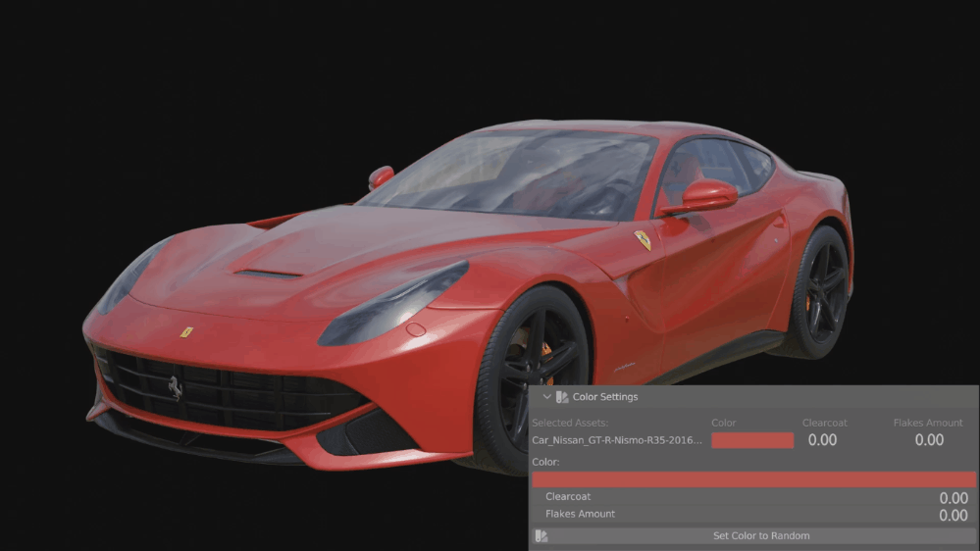
Task: Open the red color swatch in asset row
Action: (752, 440)
